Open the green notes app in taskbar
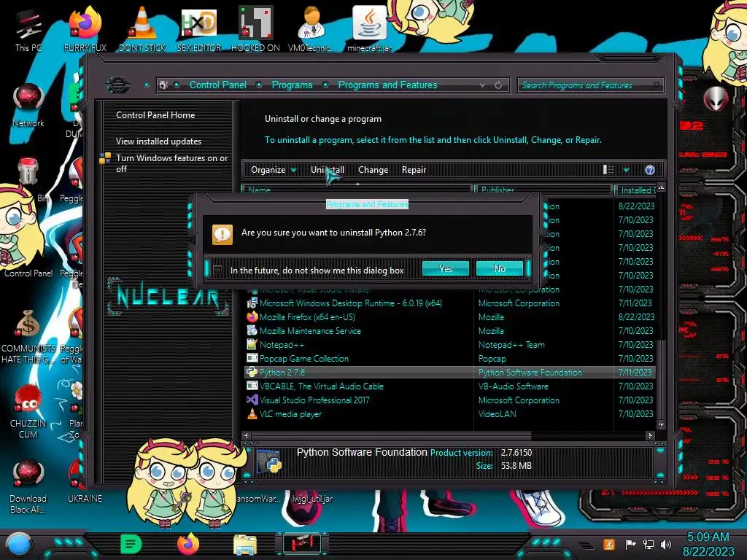The height and width of the screenshot is (560, 747). 131,544
